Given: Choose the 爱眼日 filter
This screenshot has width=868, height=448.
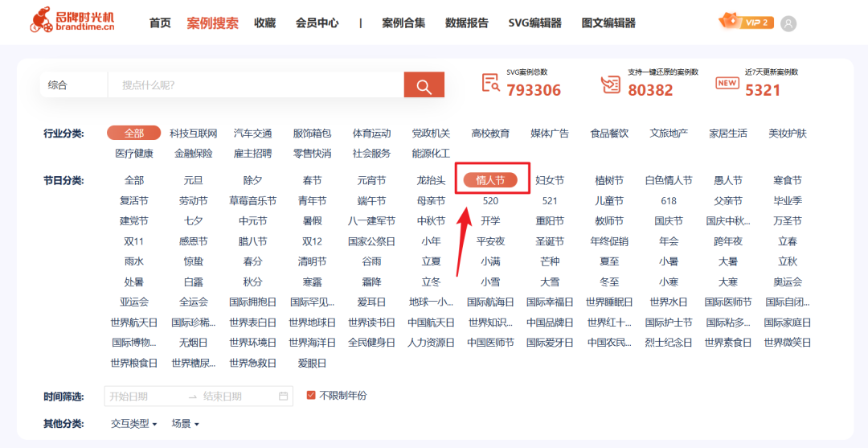Looking at the screenshot, I should [x=312, y=364].
